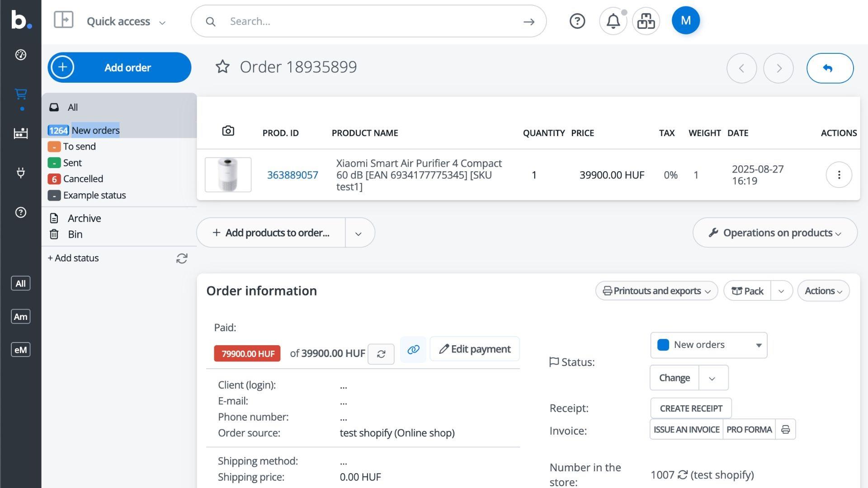Expand the Change status dropdown arrow
This screenshot has width=868, height=488.
[x=713, y=378]
